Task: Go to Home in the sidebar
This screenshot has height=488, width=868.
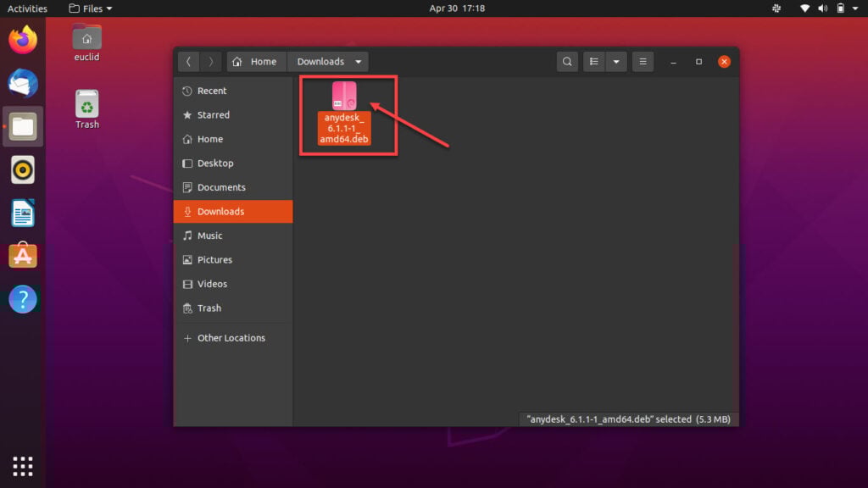Action: [233, 139]
